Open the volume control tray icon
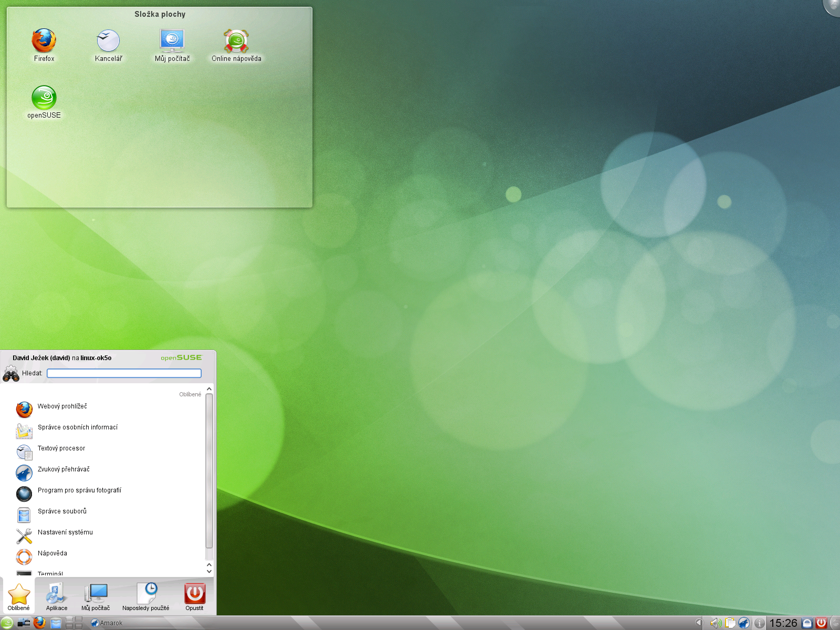 (x=715, y=623)
